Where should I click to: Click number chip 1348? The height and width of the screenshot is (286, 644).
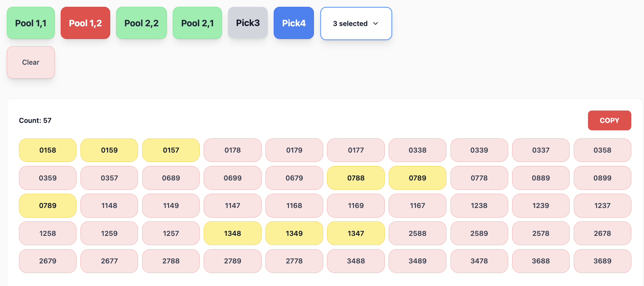click(x=233, y=233)
